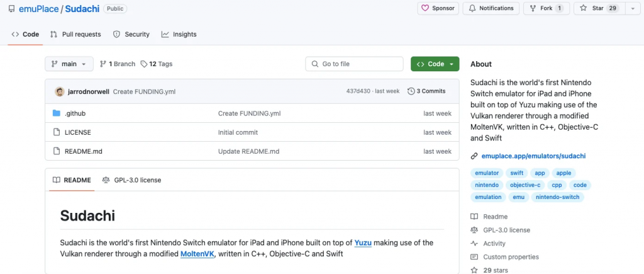Open the LICENSE file
Screen dimensions: 644x274
point(77,132)
